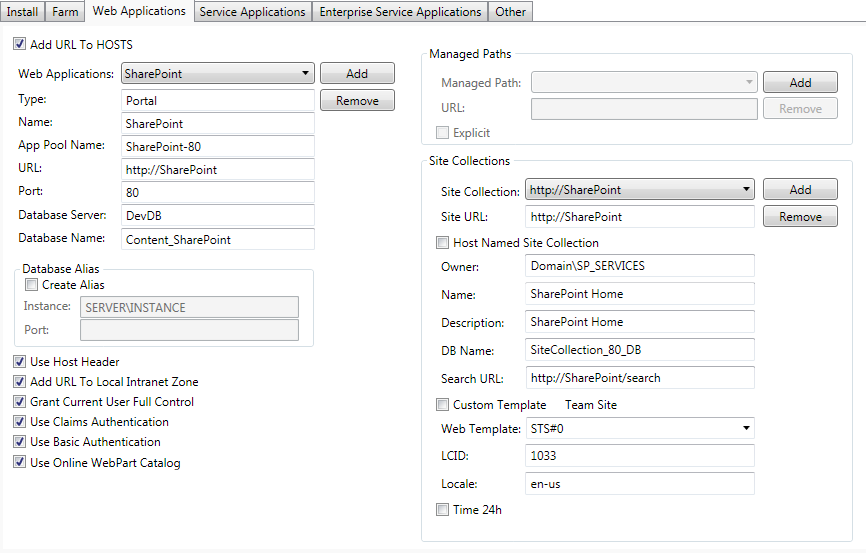The width and height of the screenshot is (866, 553).
Task: Enable the Custom Template checkbox
Action: (442, 405)
